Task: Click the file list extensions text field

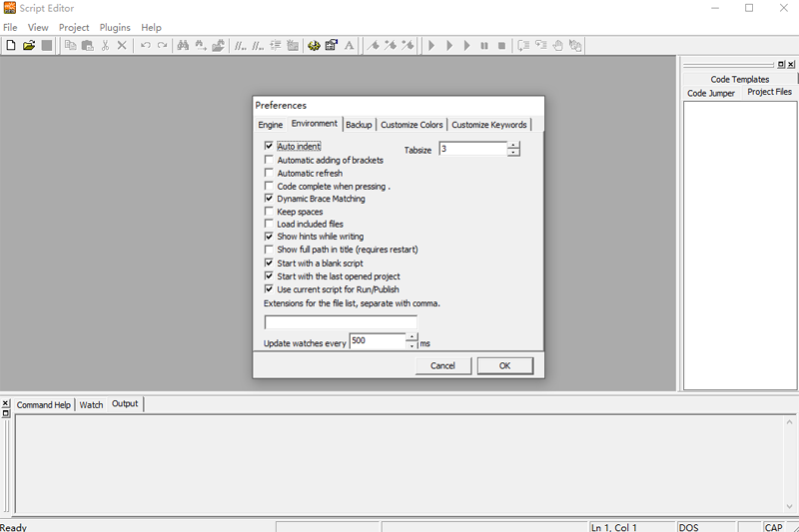Action: coord(341,322)
